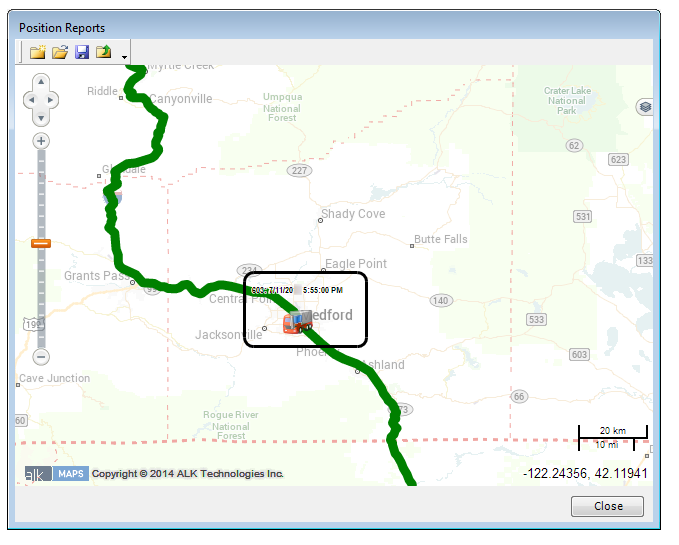
Task: Click the Riddle town label
Action: (102, 91)
